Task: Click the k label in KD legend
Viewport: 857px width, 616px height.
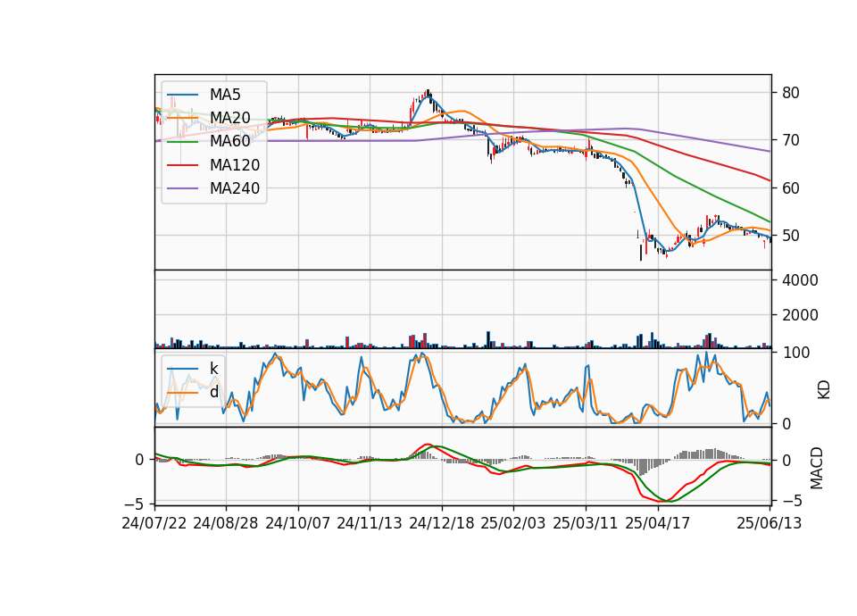Action: tap(213, 369)
